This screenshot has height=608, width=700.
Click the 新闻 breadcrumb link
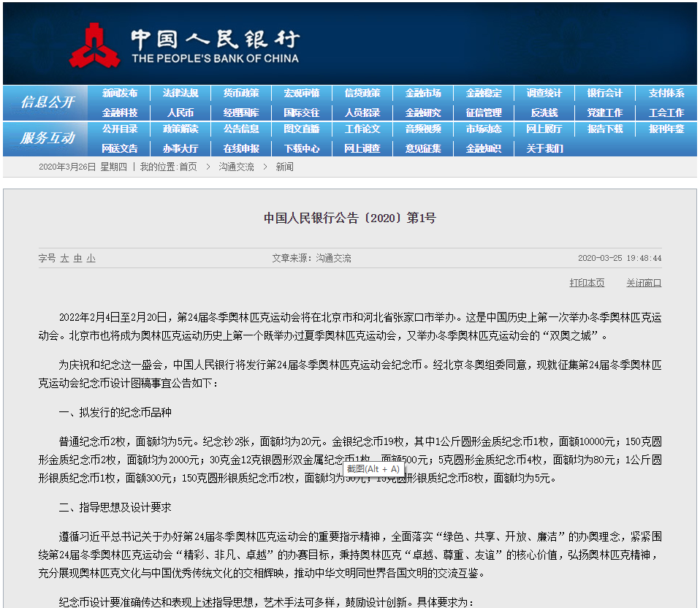point(284,167)
